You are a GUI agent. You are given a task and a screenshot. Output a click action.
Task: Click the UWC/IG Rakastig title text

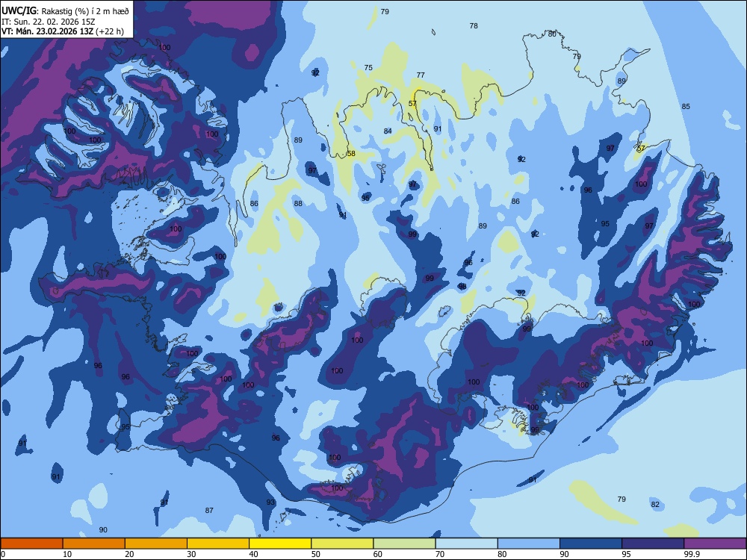pyautogui.click(x=65, y=10)
